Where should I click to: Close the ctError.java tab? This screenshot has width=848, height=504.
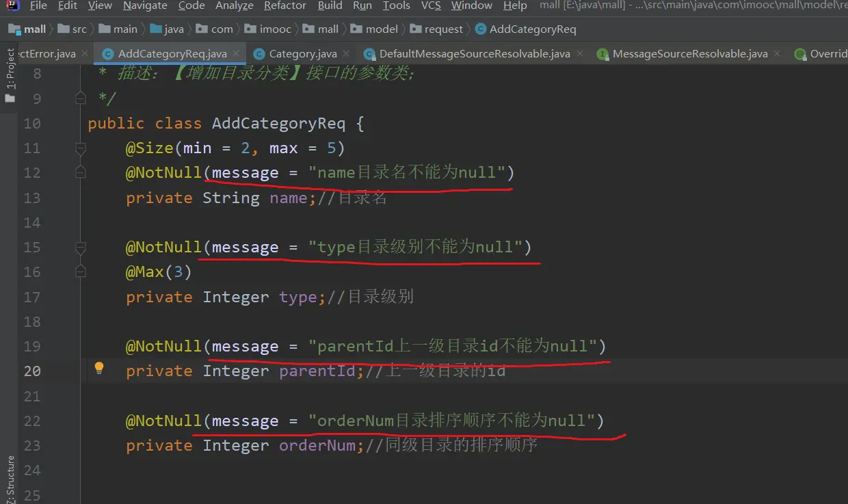tap(85, 53)
